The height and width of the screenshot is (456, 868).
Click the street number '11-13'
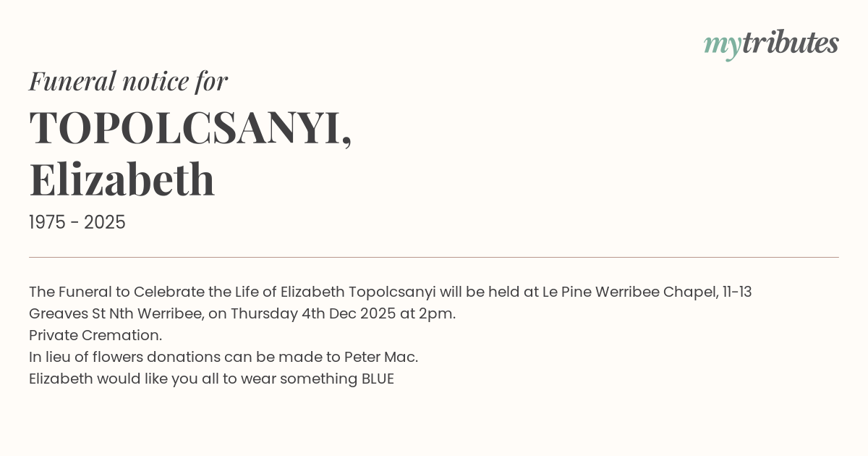[737, 292]
